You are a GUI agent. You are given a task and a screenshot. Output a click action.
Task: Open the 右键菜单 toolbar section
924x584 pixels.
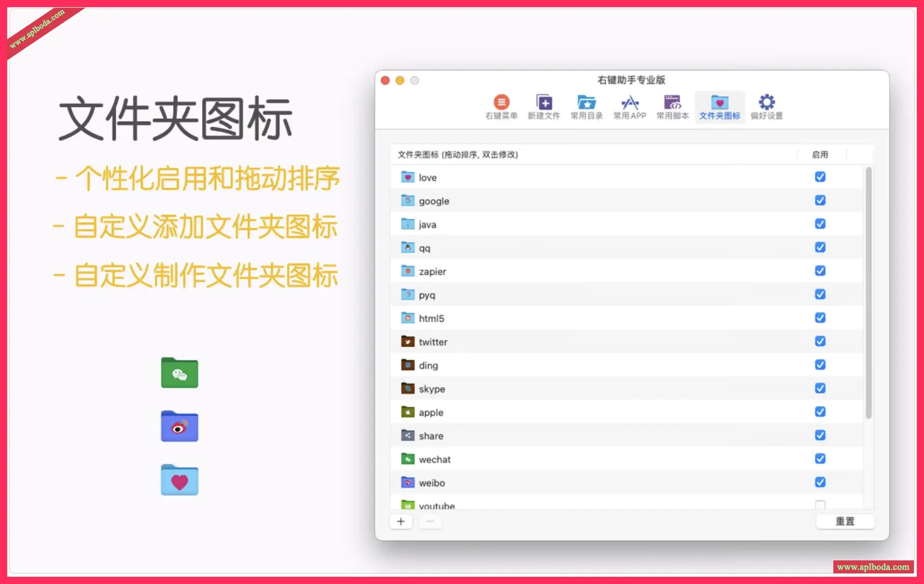tap(501, 106)
